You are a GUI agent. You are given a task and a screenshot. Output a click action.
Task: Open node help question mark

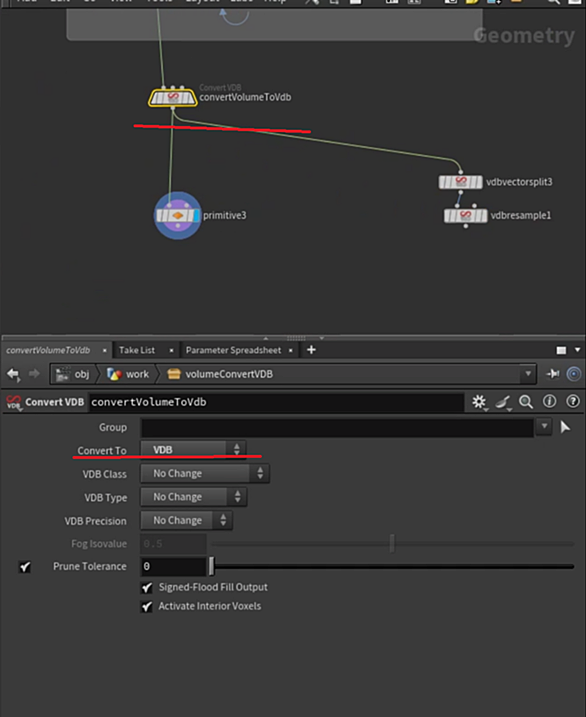click(x=572, y=401)
